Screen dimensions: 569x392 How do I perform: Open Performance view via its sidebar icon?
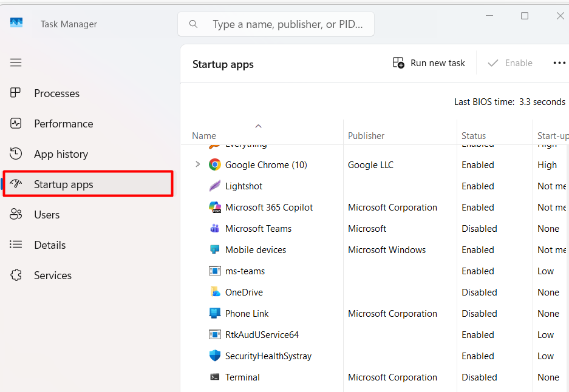pyautogui.click(x=16, y=123)
